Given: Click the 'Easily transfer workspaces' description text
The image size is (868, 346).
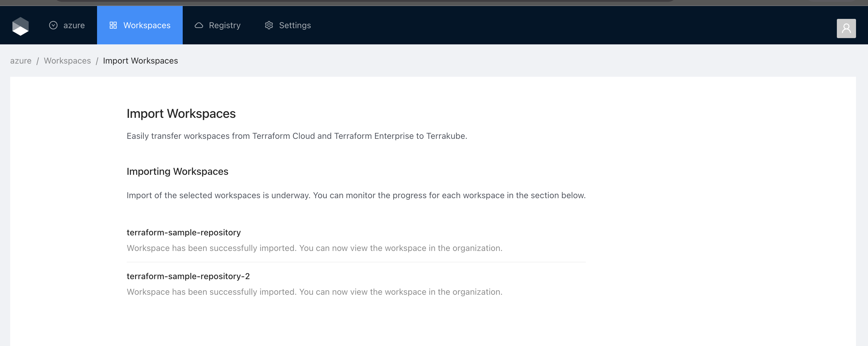Looking at the screenshot, I should 297,136.
